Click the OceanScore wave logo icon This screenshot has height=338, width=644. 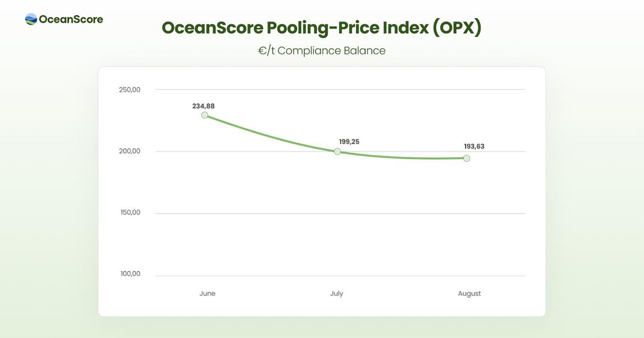[31, 19]
